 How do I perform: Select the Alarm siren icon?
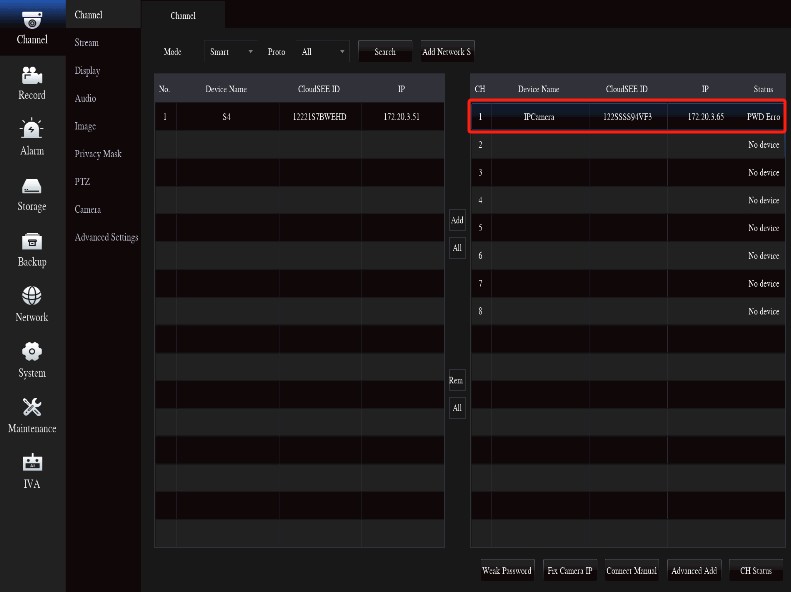32,131
